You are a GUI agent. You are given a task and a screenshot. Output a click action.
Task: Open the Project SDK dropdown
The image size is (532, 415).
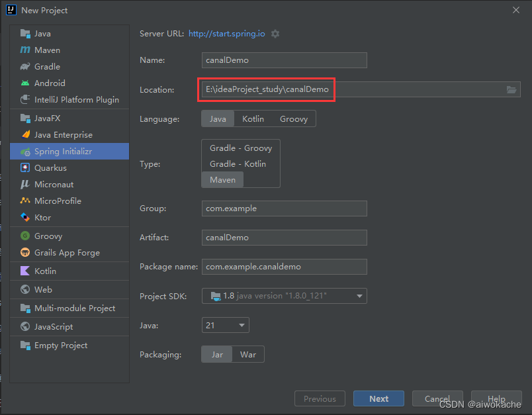pos(285,296)
